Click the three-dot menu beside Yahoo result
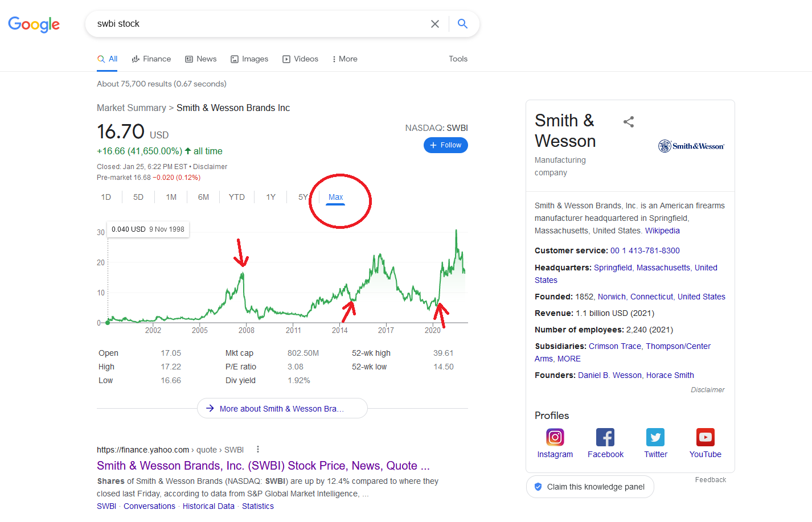The height and width of the screenshot is (522, 812). coord(258,449)
